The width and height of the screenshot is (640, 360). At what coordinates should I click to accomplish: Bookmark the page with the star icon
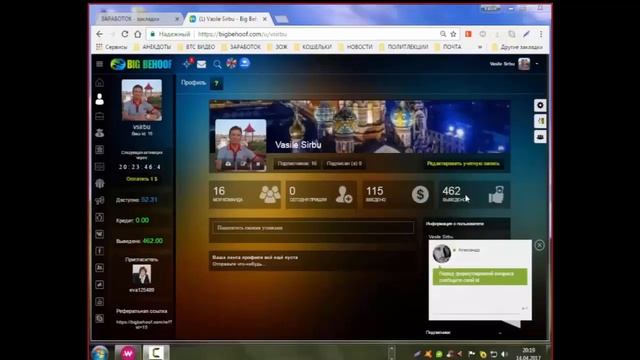[453, 34]
